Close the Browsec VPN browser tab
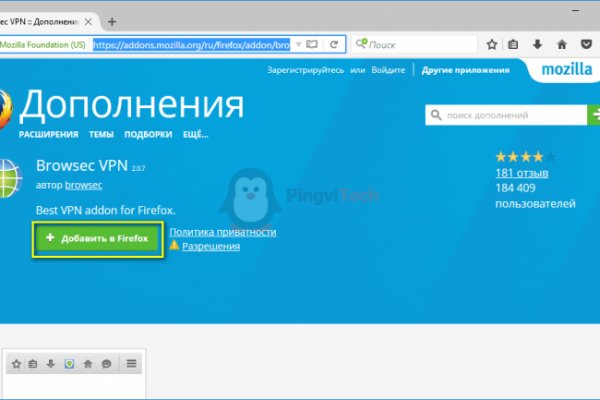 tap(89, 21)
